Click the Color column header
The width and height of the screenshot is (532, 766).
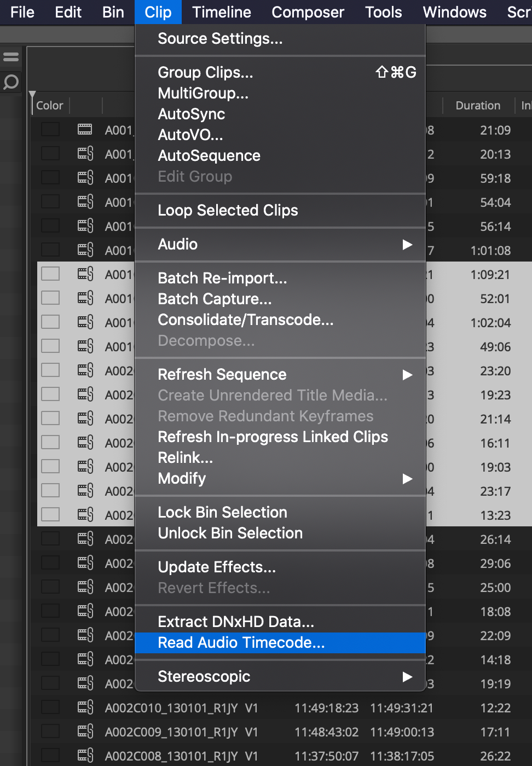(x=50, y=106)
